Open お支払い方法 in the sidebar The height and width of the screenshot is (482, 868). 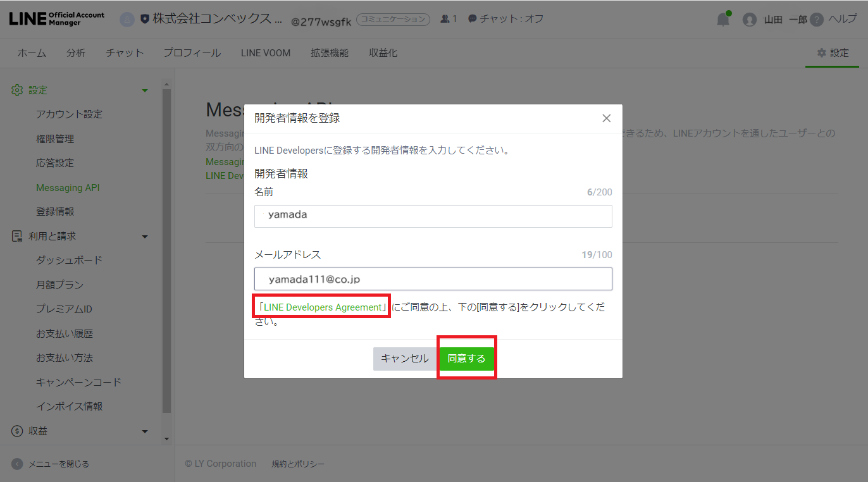click(65, 358)
